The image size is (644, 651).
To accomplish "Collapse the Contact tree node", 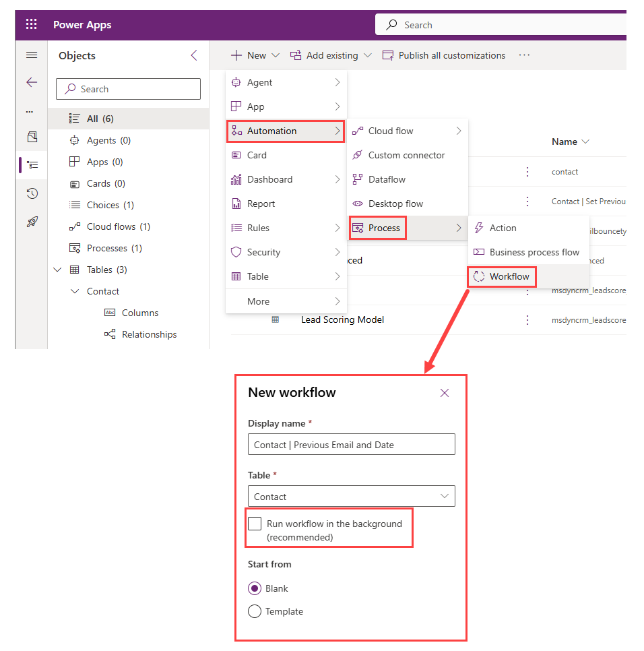I will point(75,291).
